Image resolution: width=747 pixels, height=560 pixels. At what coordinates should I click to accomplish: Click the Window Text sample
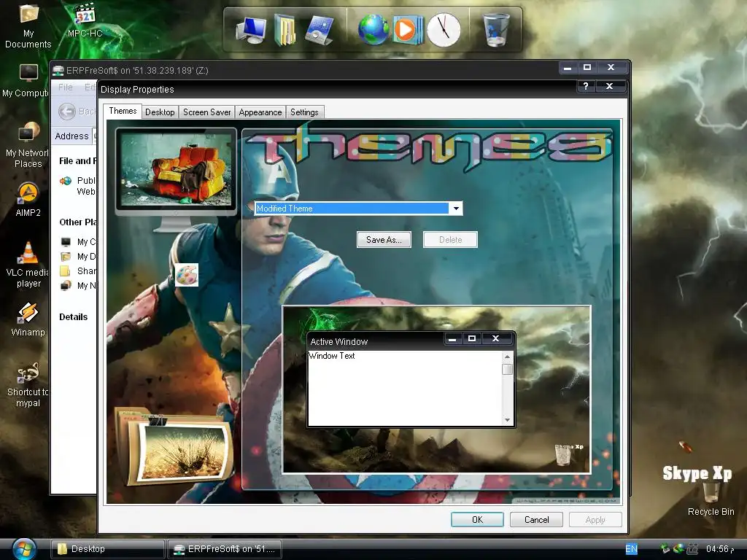[x=332, y=356]
